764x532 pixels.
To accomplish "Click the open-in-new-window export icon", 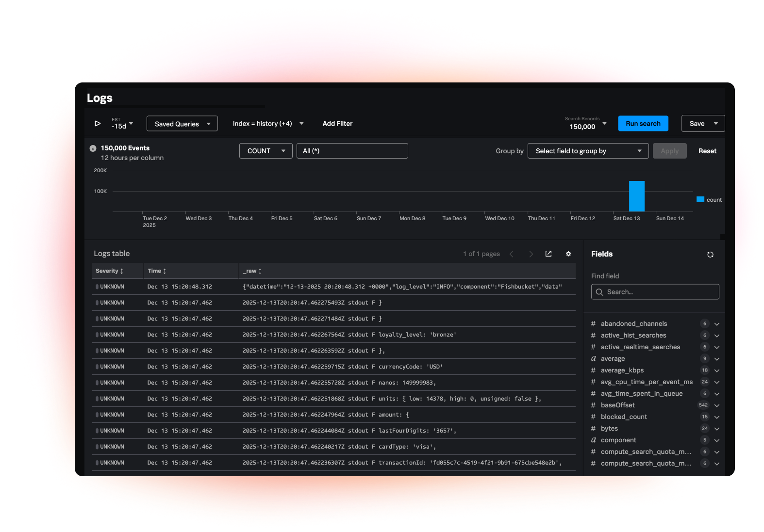I will [548, 254].
